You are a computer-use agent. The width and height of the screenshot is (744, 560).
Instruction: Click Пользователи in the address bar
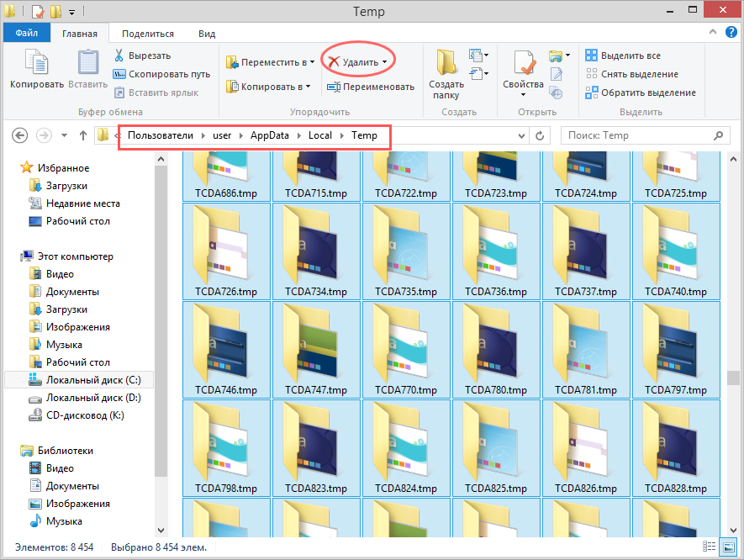tap(161, 135)
